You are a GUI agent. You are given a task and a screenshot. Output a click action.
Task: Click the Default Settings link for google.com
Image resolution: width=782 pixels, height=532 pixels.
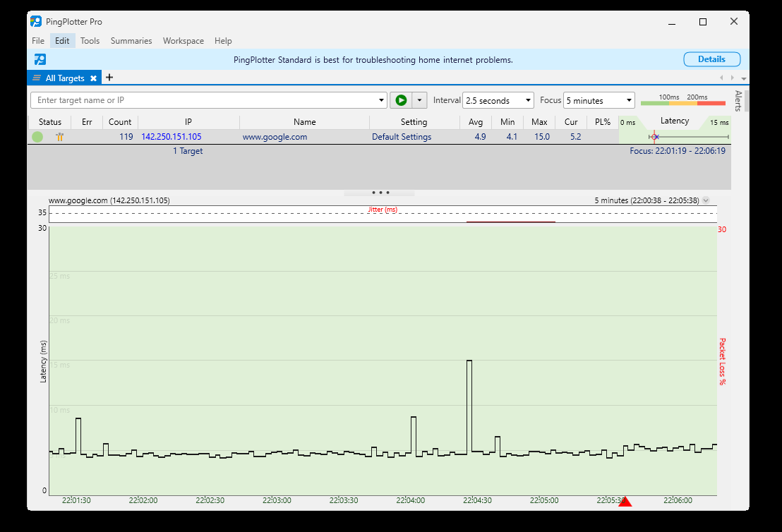tap(402, 137)
